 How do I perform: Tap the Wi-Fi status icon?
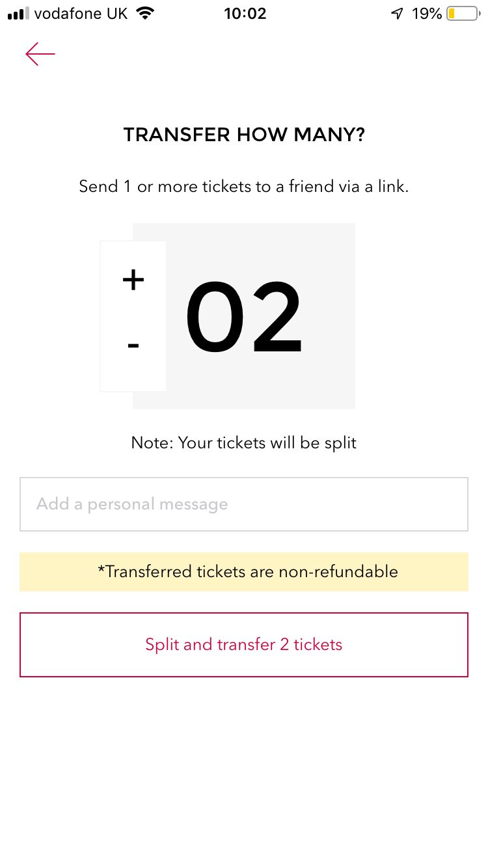click(146, 14)
